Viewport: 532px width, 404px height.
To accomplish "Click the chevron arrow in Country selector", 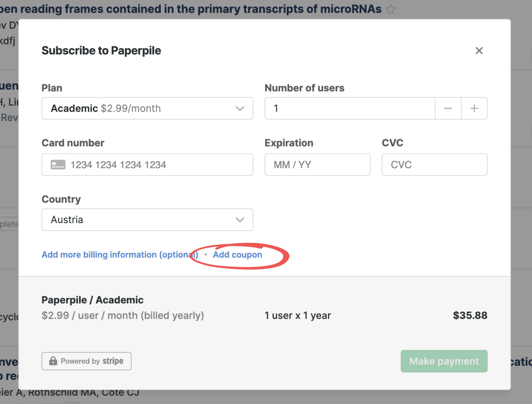I will (x=240, y=220).
